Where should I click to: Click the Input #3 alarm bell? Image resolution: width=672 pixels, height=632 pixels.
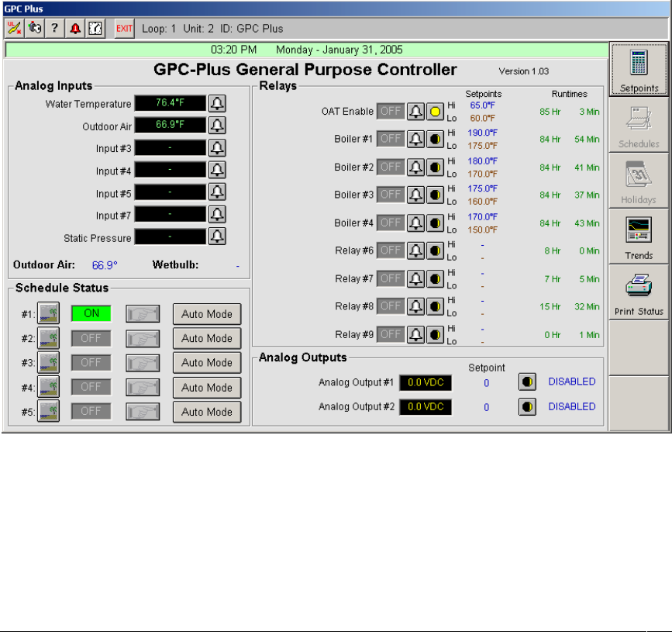217,148
